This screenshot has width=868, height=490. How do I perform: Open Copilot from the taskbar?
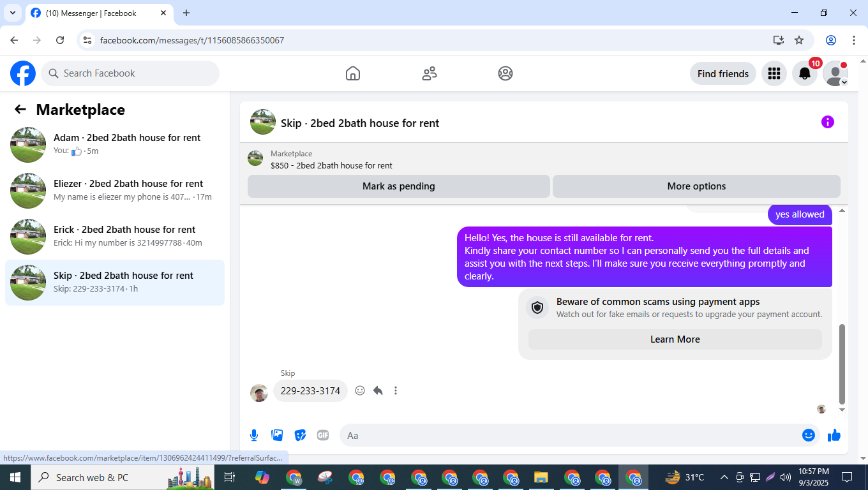[262, 477]
